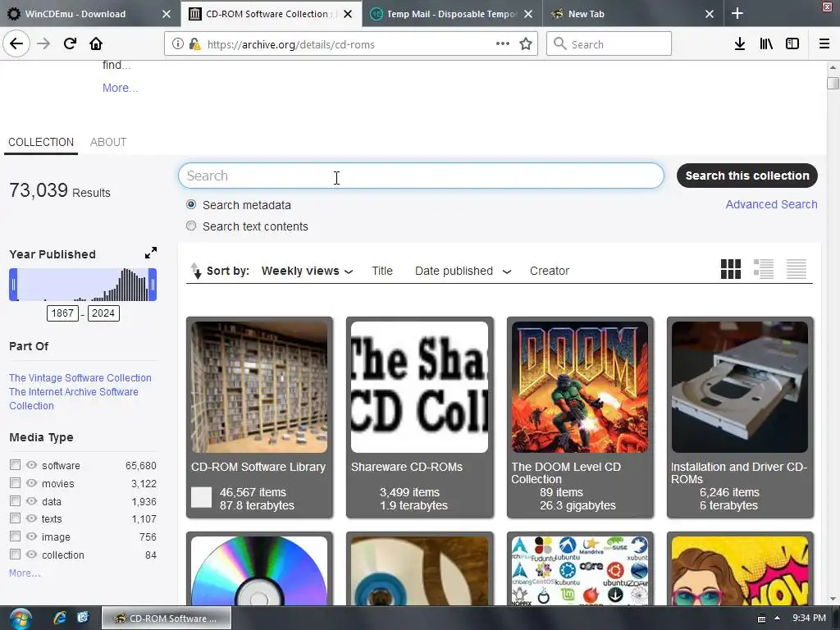This screenshot has height=630, width=840.
Task: Open the browser home page
Action: tap(96, 44)
